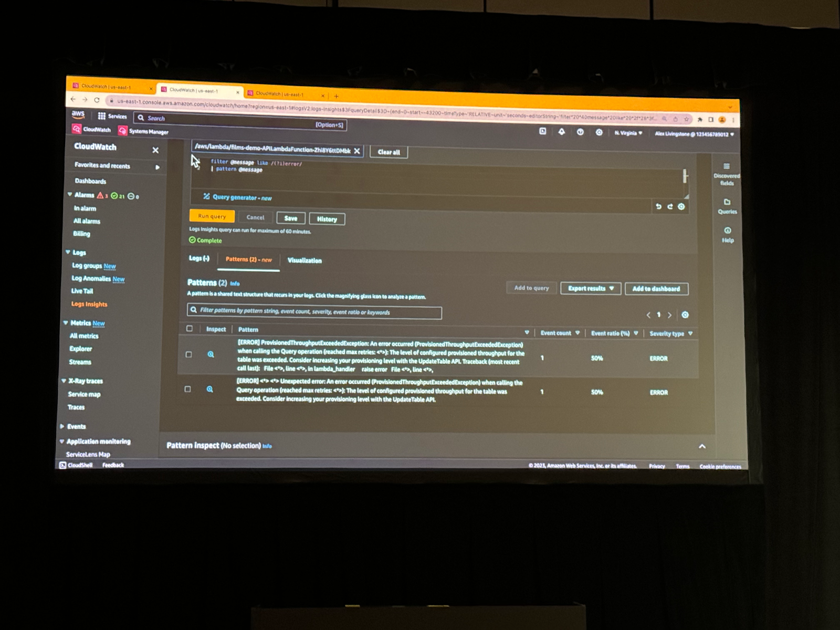Toggle the select-all patterns header checkbox
This screenshot has height=630, width=840.
point(190,329)
